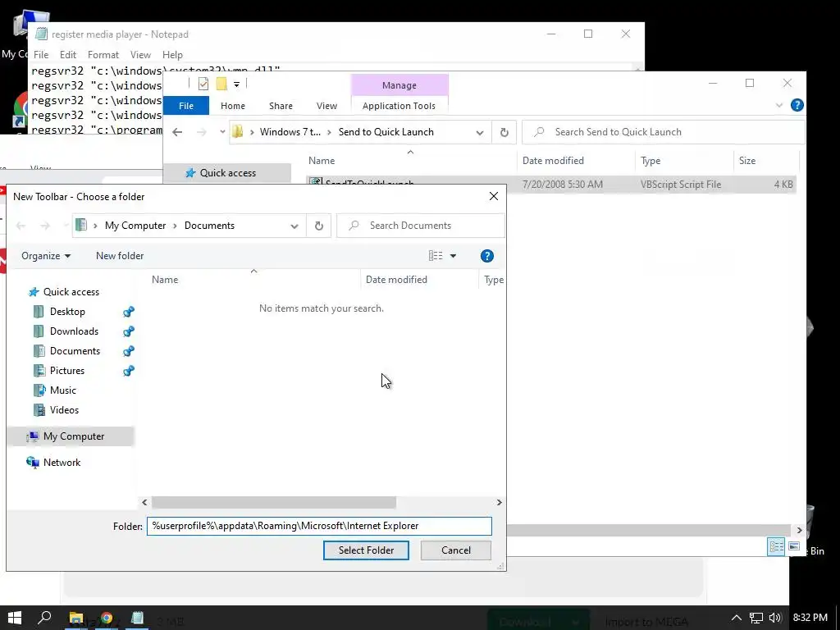Viewport: 840px width, 630px height.
Task: Select My Computer in dialog tree
Action: [71, 436]
